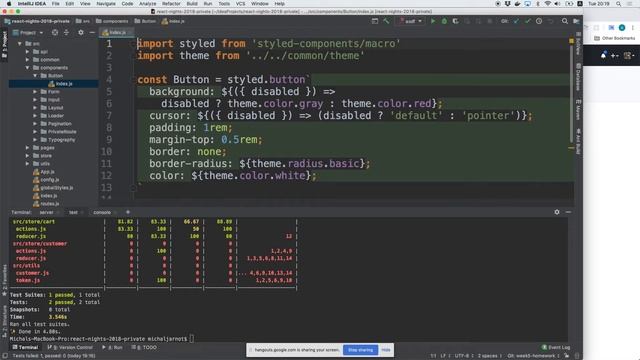Select the index.js editor tab
This screenshot has height=360, width=640.
click(117, 32)
